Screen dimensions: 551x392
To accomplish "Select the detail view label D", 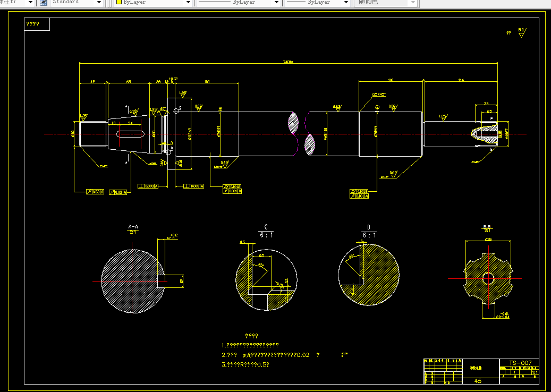I will pyautogui.click(x=369, y=227).
